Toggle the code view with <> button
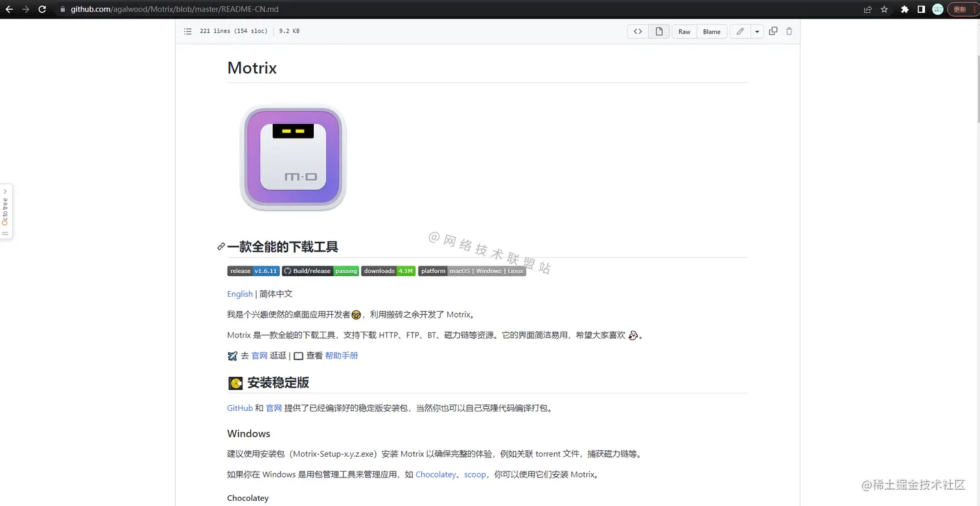 637,31
